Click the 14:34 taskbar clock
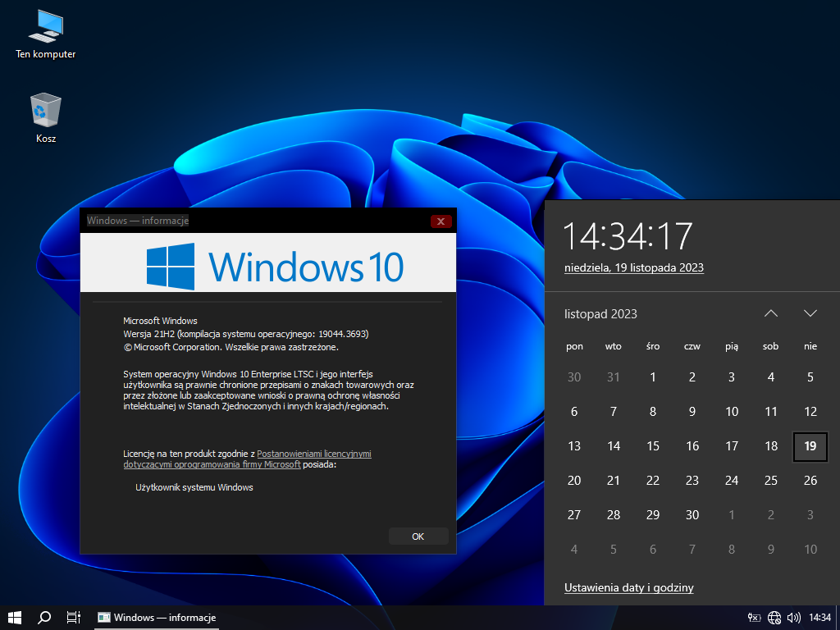The image size is (840, 630). pyautogui.click(x=819, y=618)
